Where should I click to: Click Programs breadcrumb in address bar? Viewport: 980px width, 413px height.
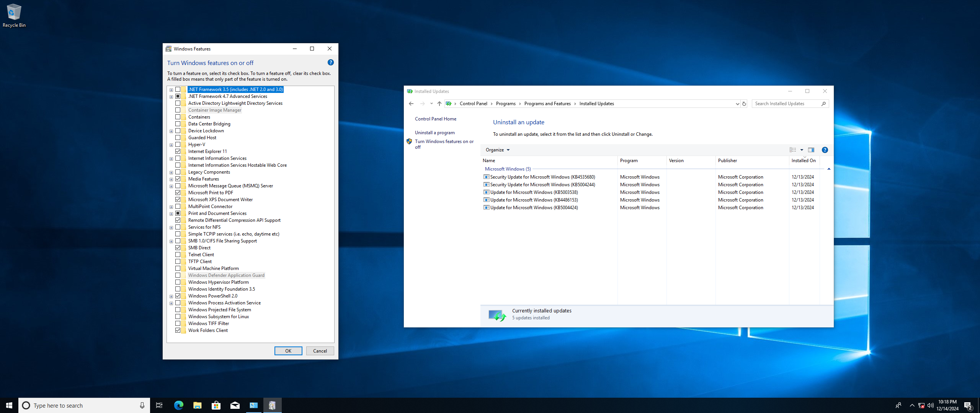tap(506, 104)
